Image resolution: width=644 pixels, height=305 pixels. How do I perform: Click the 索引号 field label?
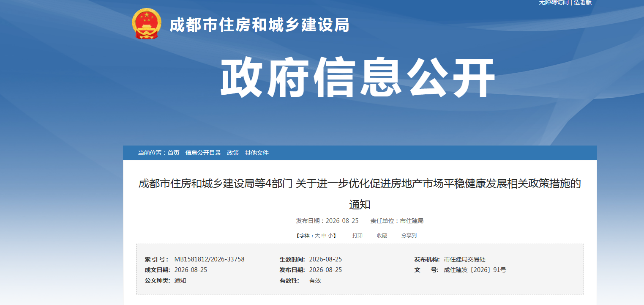pos(156,259)
